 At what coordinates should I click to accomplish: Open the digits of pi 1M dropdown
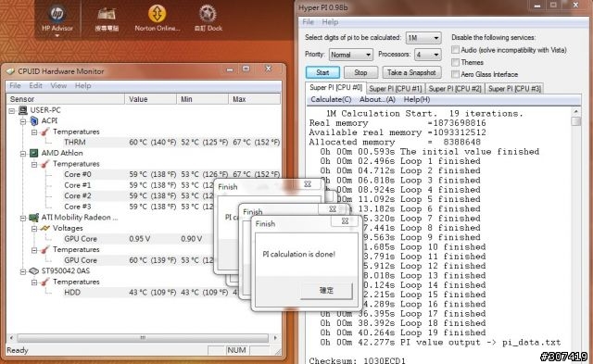point(423,38)
